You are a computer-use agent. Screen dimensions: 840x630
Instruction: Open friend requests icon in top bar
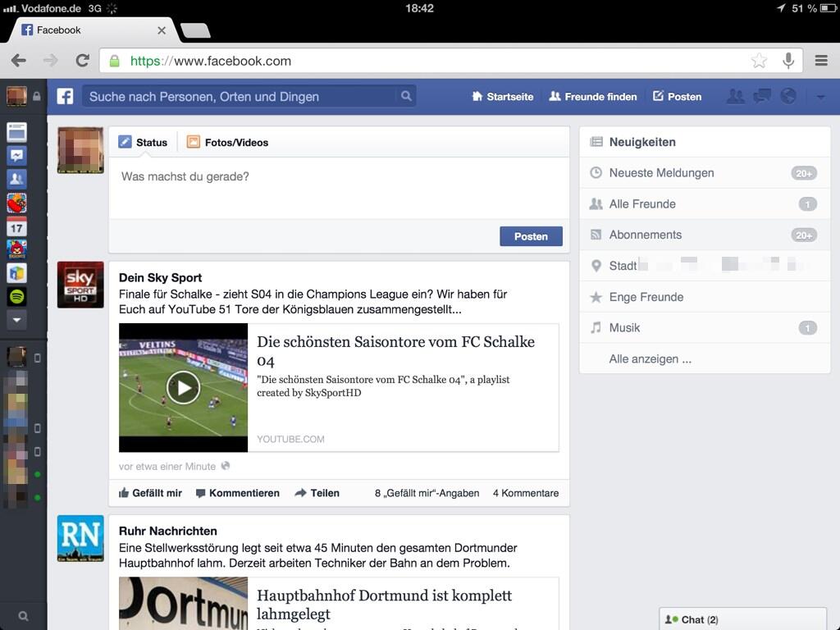pyautogui.click(x=735, y=97)
